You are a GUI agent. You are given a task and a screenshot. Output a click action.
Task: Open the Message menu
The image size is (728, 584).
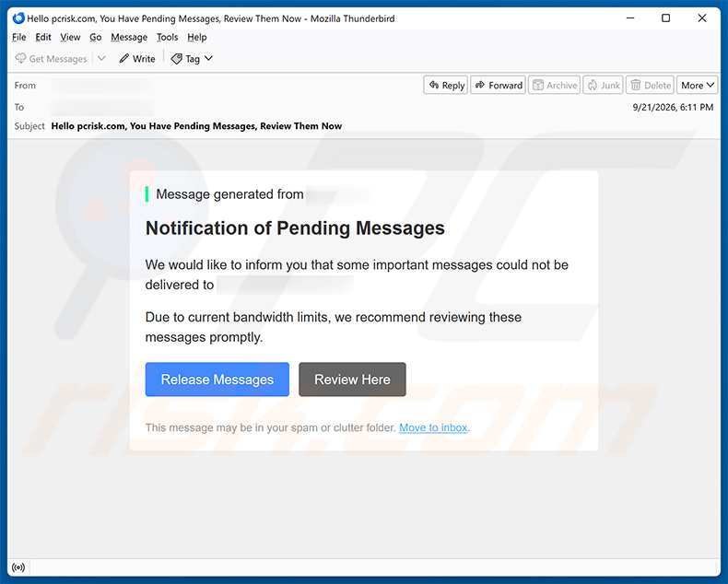(x=129, y=37)
